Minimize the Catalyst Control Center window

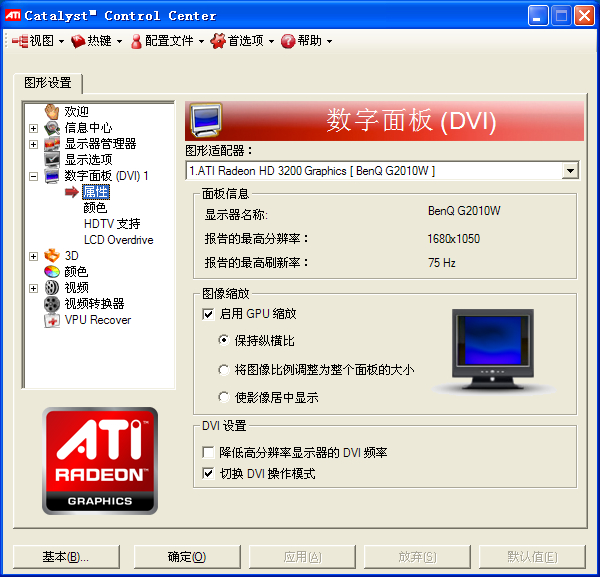[538, 16]
